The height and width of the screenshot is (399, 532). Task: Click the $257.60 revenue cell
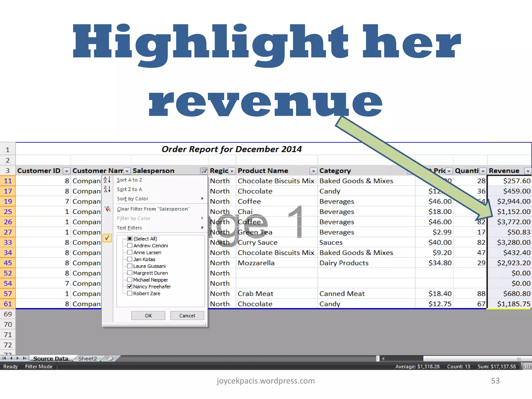point(509,181)
